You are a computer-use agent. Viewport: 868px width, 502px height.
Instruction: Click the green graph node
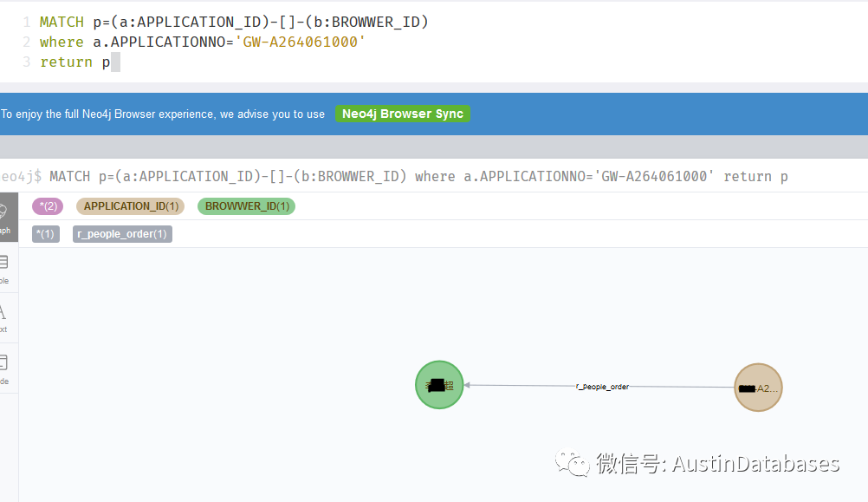tap(439, 385)
